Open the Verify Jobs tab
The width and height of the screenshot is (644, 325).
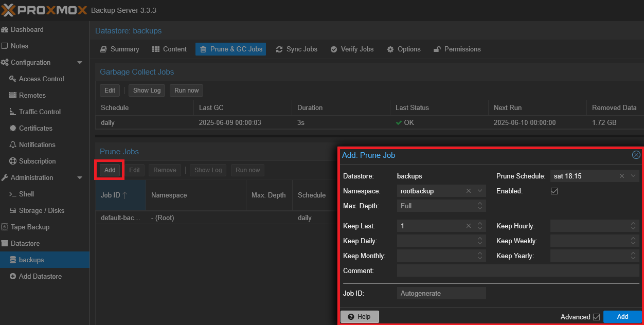tap(352, 49)
